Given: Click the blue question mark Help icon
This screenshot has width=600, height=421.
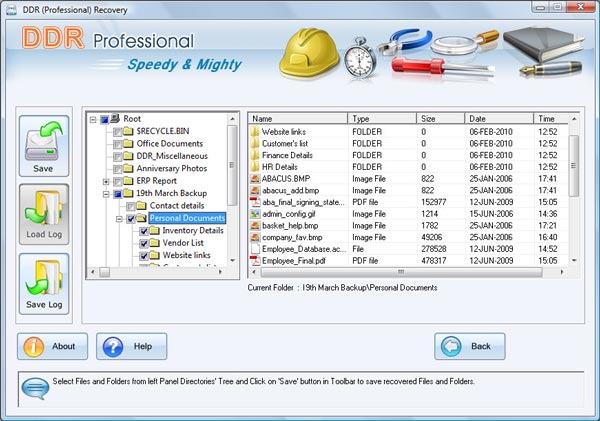Looking at the screenshot, I should 113,346.
